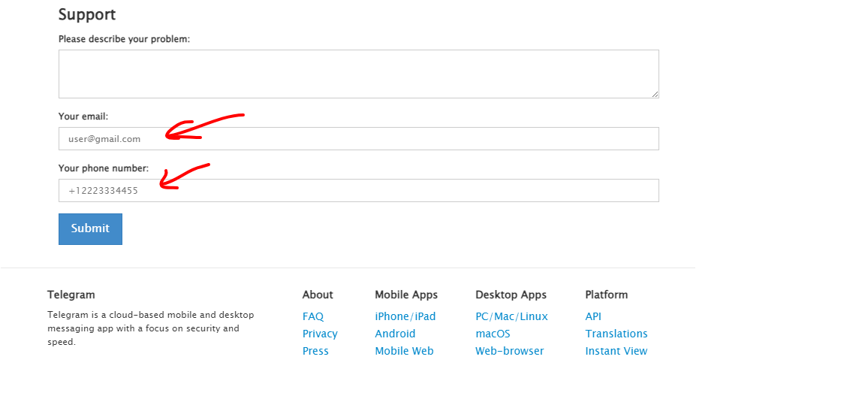Image resolution: width=868 pixels, height=402 pixels.
Task: Open the Translations link
Action: (616, 334)
